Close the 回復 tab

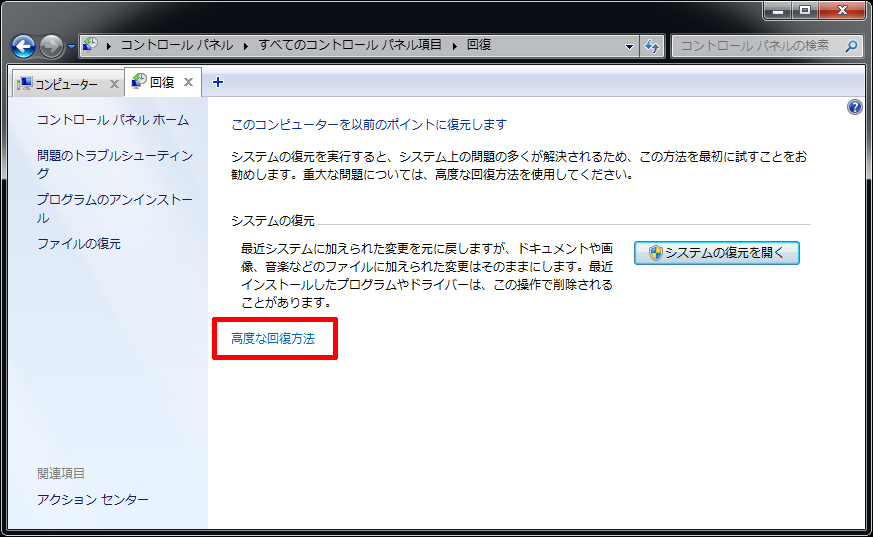[188, 82]
